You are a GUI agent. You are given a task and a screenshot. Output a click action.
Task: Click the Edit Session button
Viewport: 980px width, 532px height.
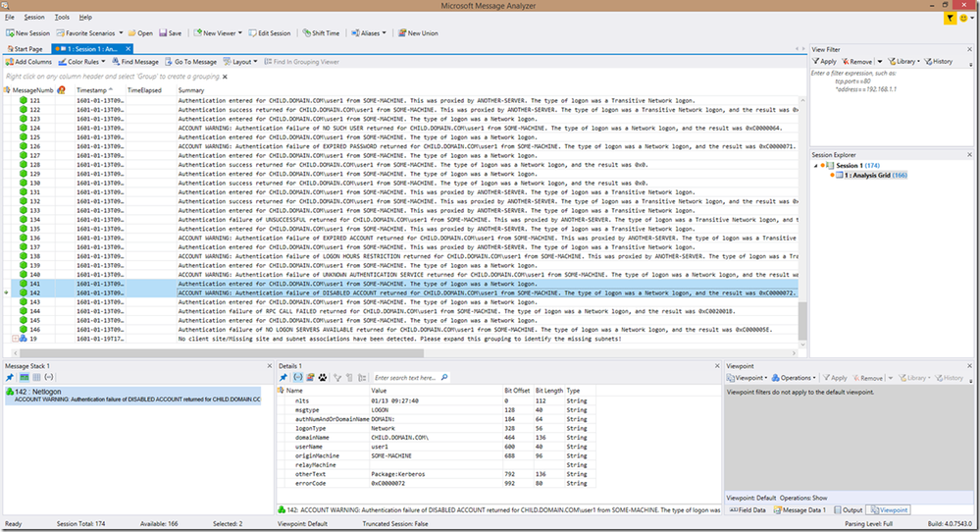270,33
